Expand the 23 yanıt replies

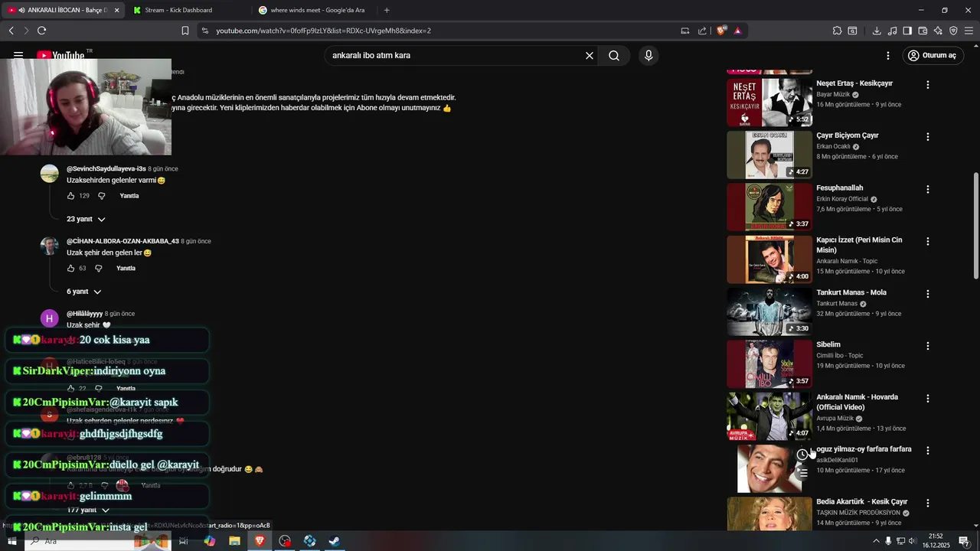click(86, 219)
